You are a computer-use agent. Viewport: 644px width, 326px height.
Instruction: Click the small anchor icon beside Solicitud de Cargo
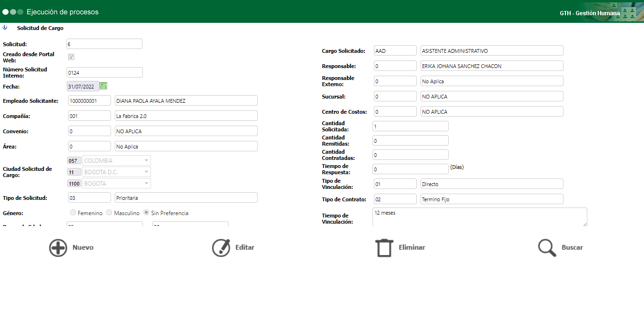coord(5,28)
